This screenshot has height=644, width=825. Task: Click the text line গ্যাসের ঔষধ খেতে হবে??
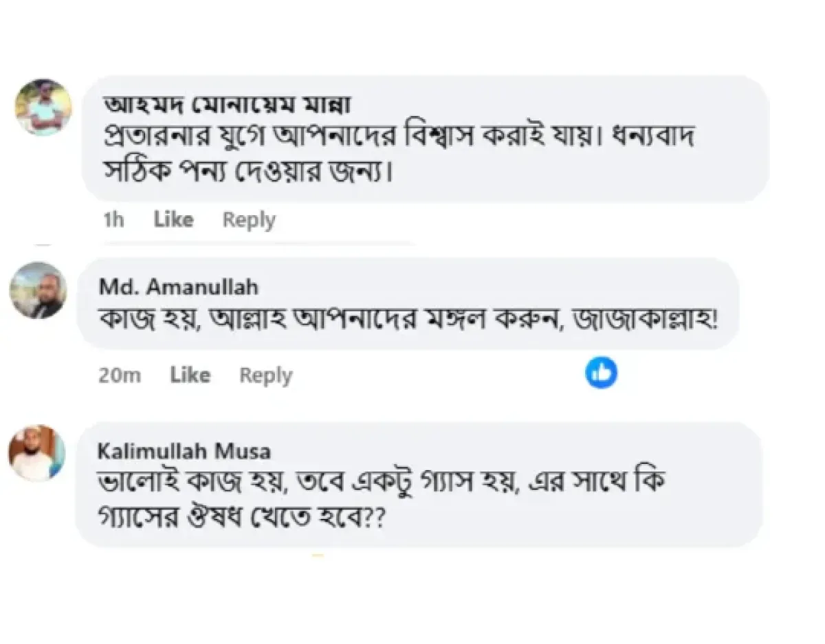[x=239, y=518]
